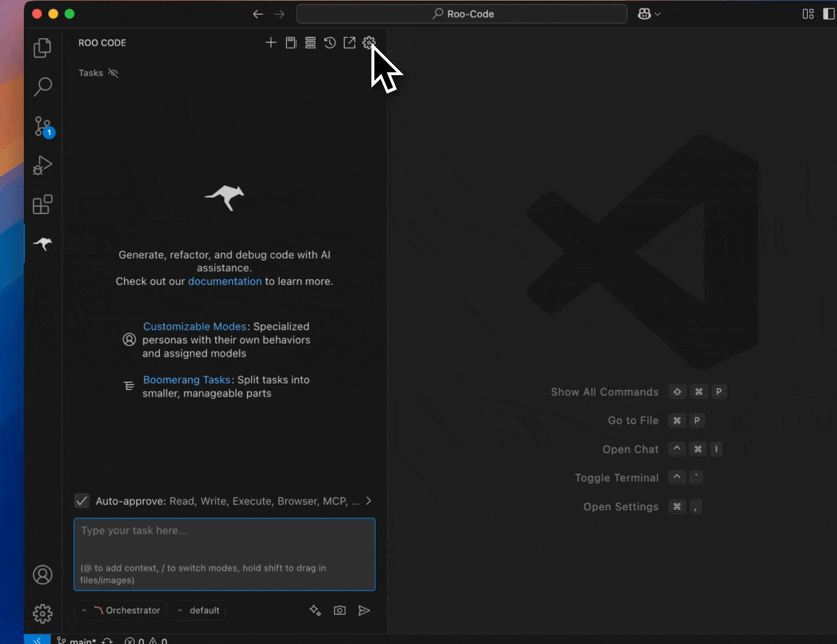Open Roo Code settings with the gear icon

[x=369, y=42]
